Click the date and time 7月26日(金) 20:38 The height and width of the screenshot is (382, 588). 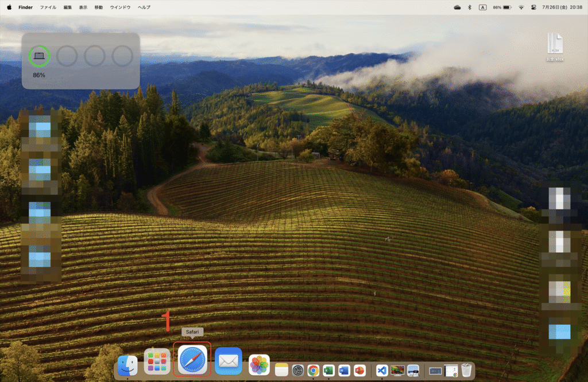[x=562, y=7]
